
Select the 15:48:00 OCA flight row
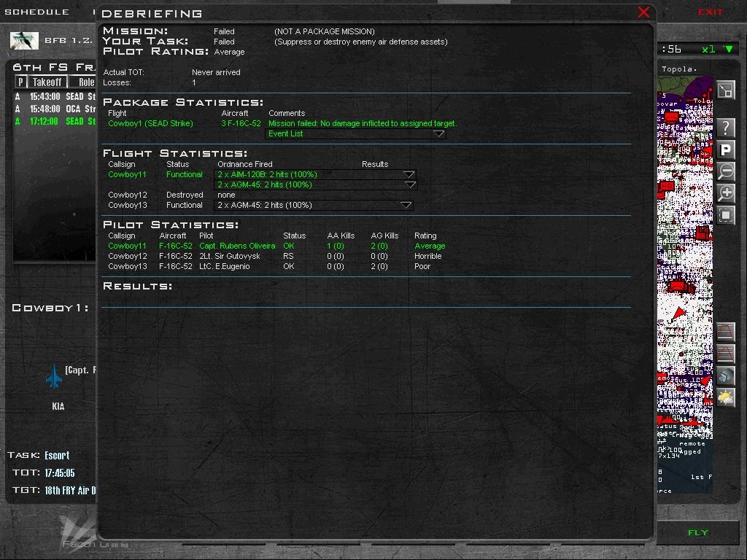(x=55, y=109)
